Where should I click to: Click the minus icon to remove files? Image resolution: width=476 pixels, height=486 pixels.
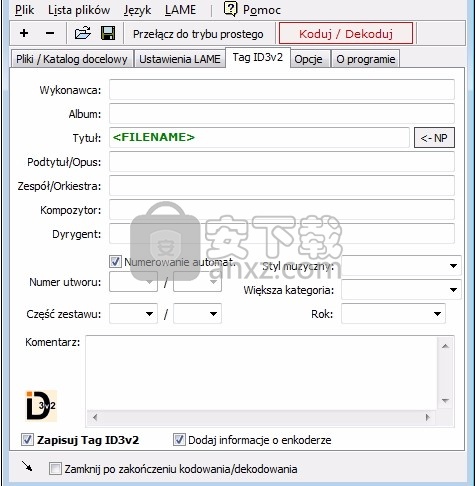pyautogui.click(x=50, y=33)
